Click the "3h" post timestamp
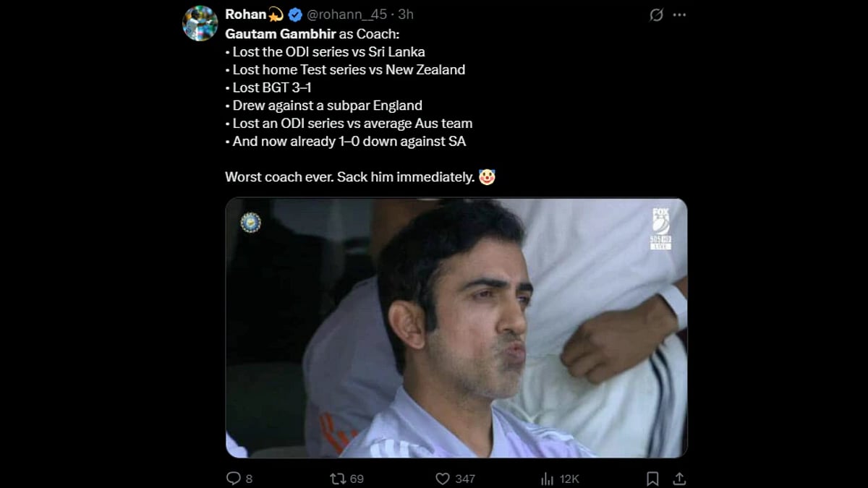 click(406, 14)
